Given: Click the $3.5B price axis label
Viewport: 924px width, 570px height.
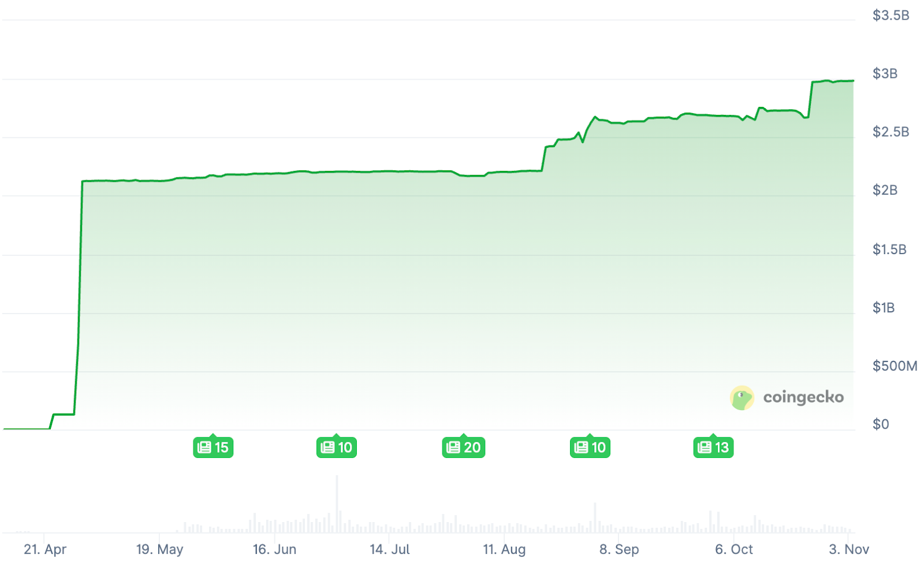Looking at the screenshot, I should (891, 16).
